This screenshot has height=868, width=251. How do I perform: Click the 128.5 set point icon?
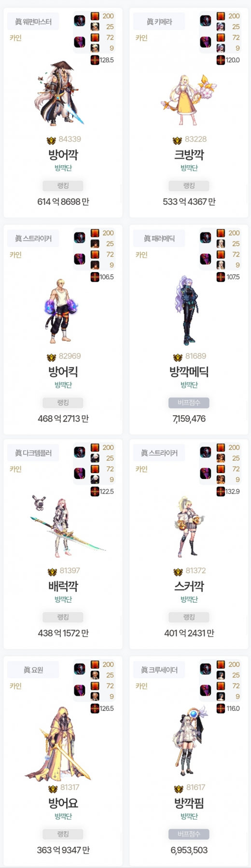coord(95,60)
